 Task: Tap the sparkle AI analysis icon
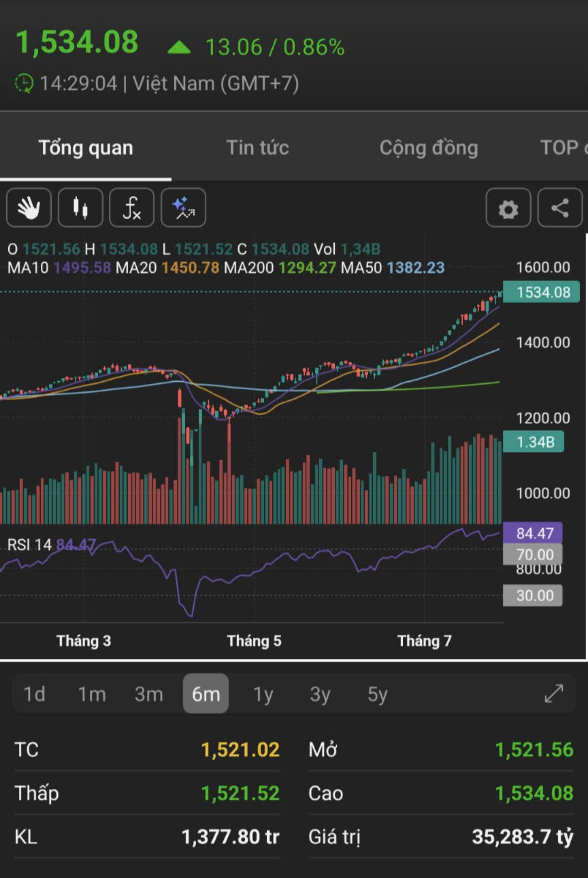(183, 208)
